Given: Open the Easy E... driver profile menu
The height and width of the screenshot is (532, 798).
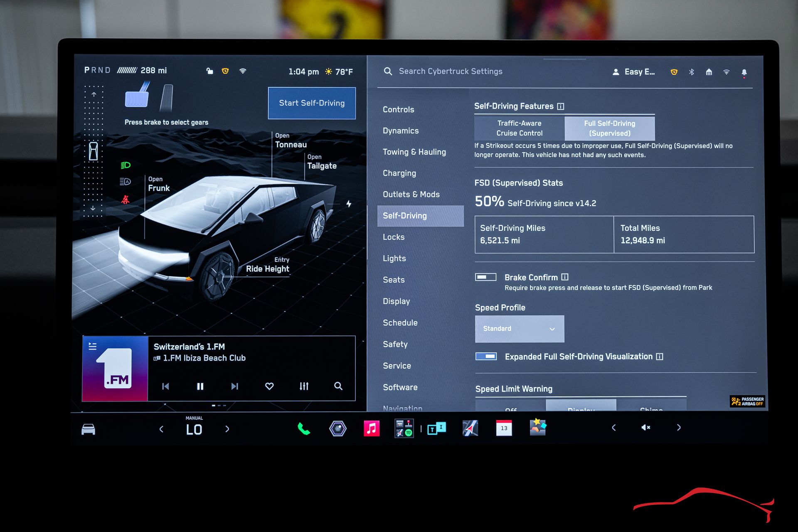Looking at the screenshot, I should 634,72.
